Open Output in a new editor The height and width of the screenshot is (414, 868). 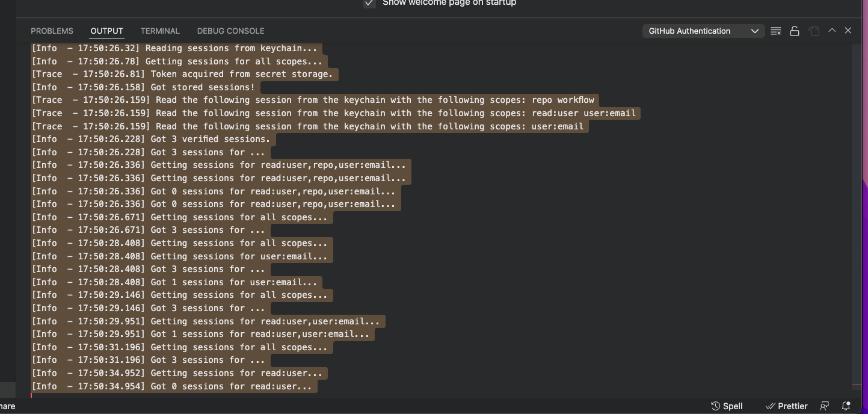coord(814,30)
